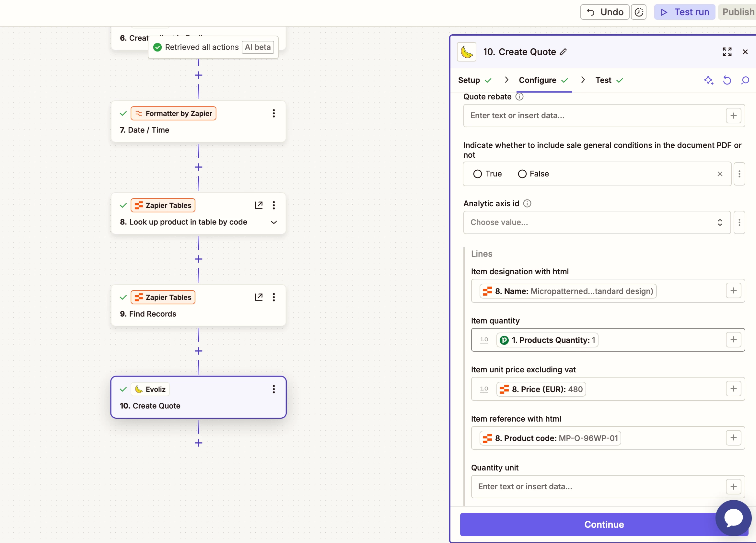Switch to the Setup tab
756x543 pixels.
point(469,80)
